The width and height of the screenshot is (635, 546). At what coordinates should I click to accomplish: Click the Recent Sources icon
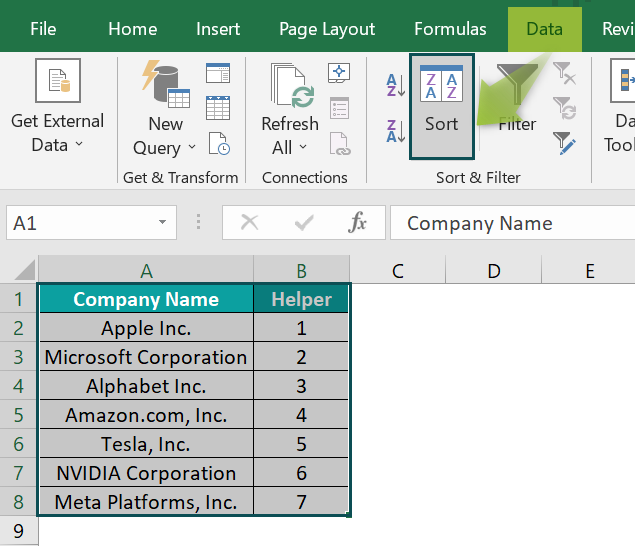(x=219, y=143)
